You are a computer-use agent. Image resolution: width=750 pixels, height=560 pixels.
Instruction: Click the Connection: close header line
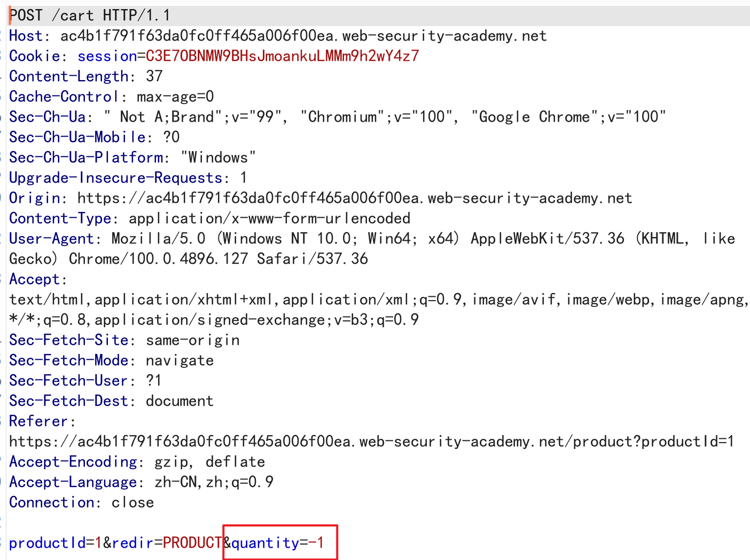(81, 502)
